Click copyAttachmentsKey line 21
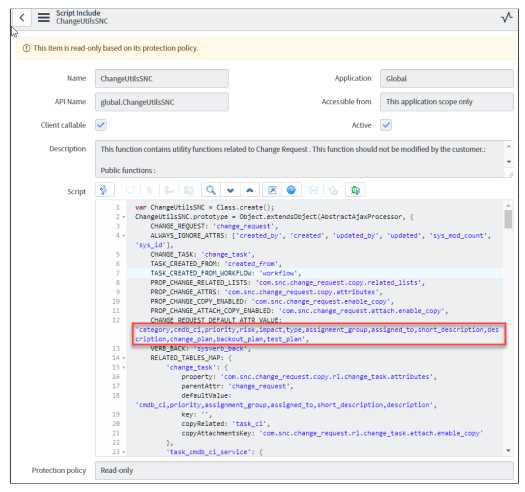 pyautogui.click(x=332, y=433)
